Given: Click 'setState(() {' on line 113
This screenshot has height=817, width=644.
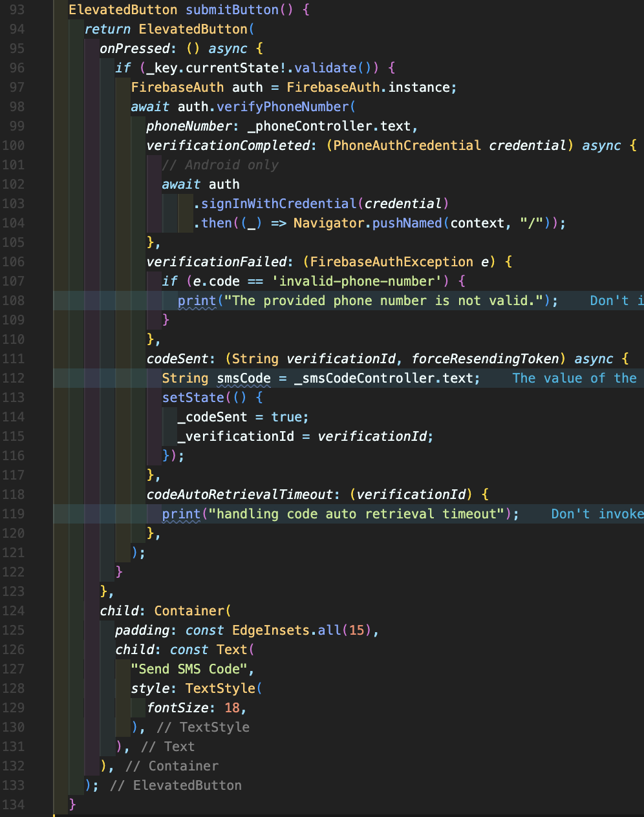Looking at the screenshot, I should coord(213,398).
